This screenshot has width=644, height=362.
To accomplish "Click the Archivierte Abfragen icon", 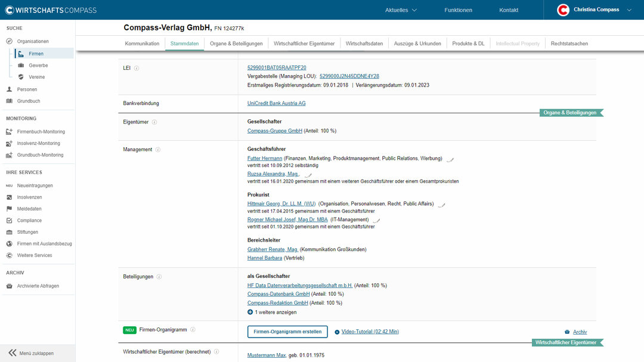I will coord(10,286).
